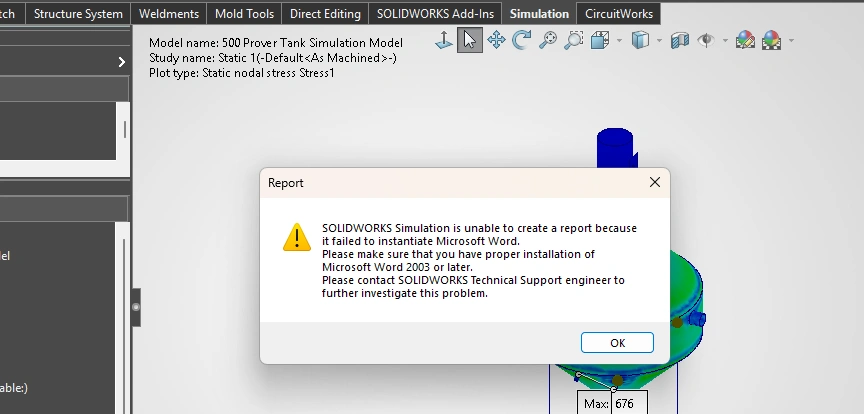Switch to SOLIDWORKS Add-Ins tab

coord(435,14)
